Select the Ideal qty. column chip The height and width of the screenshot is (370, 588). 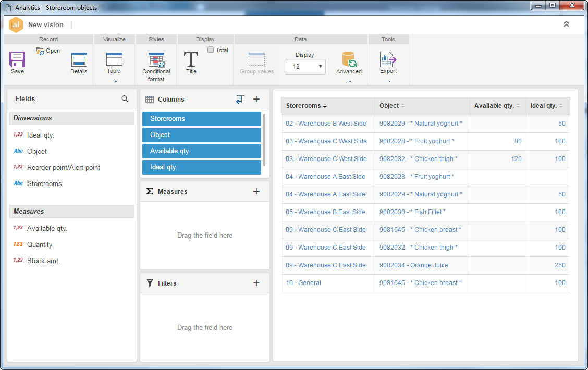click(x=202, y=167)
